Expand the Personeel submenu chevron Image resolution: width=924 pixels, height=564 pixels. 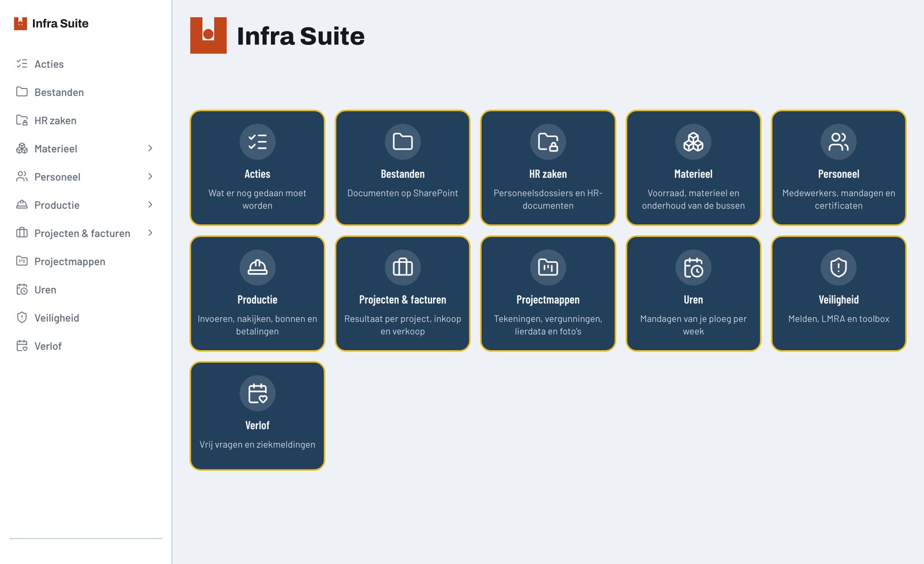(x=150, y=177)
